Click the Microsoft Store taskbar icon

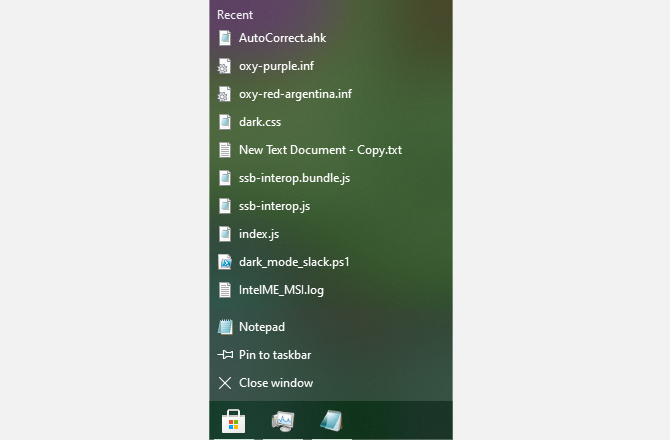point(233,421)
